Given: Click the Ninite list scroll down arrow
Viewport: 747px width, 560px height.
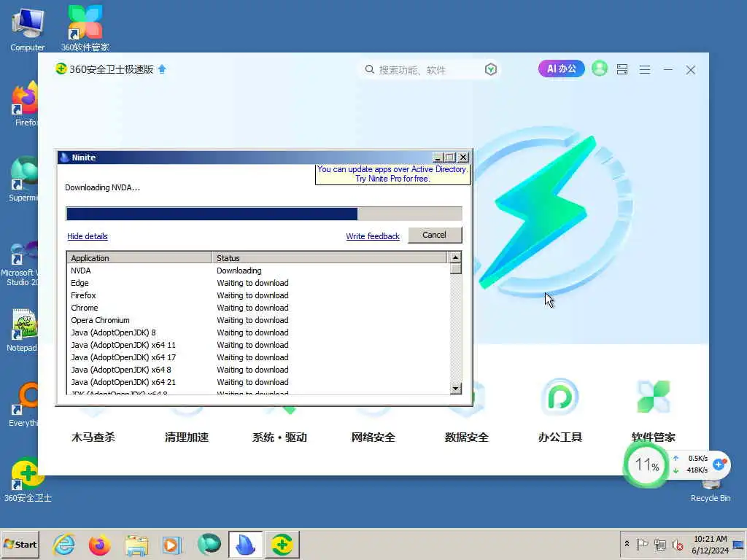Looking at the screenshot, I should click(455, 388).
